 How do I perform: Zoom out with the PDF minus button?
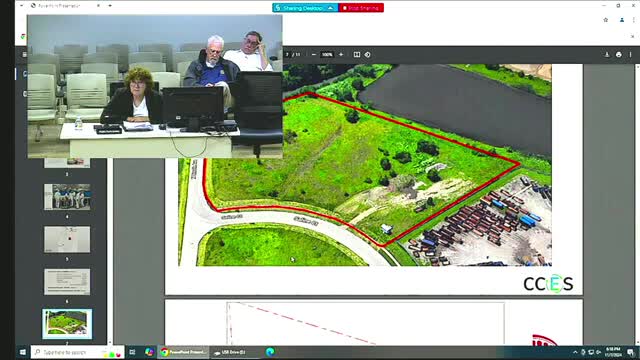[x=313, y=55]
